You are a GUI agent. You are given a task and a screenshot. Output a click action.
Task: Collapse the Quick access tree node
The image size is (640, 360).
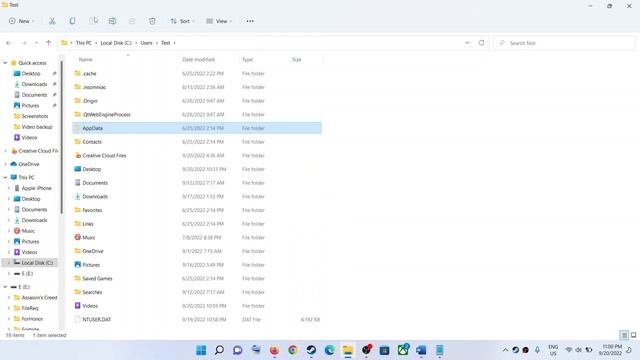coord(5,63)
